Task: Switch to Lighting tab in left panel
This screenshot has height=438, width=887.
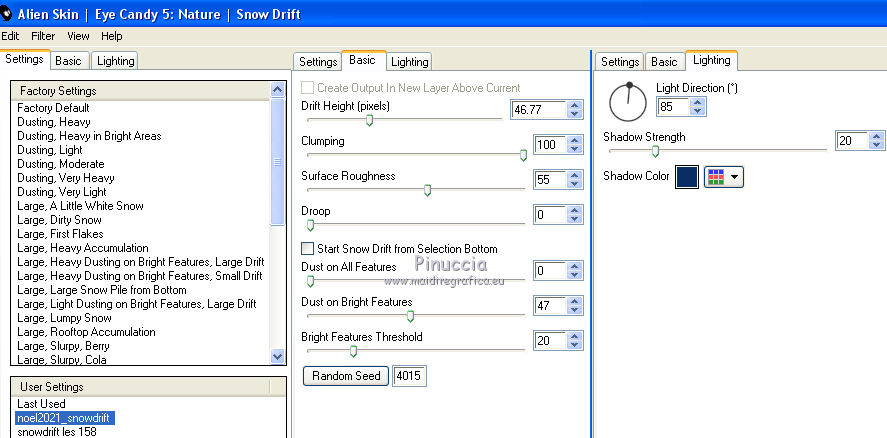Action: click(x=115, y=61)
